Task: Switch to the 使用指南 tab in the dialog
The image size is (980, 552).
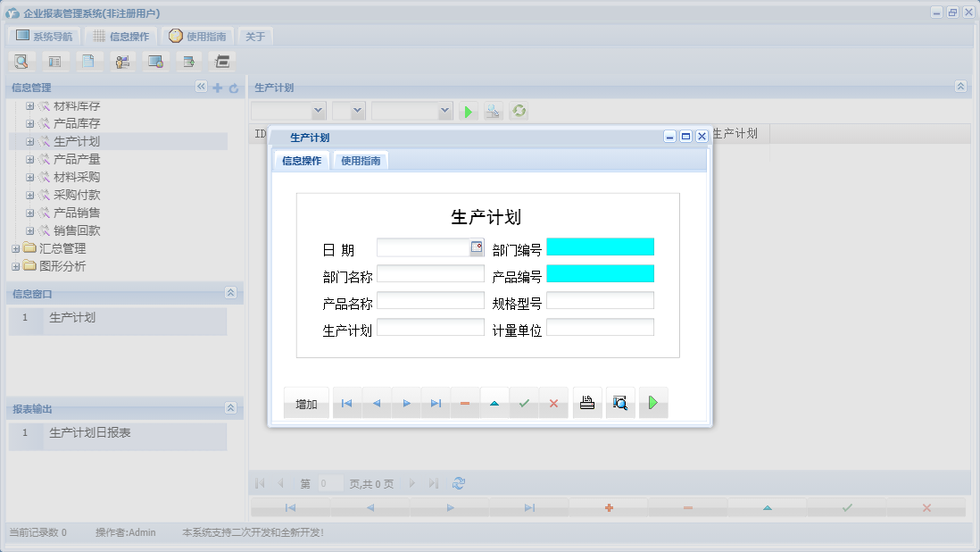Action: (x=360, y=161)
